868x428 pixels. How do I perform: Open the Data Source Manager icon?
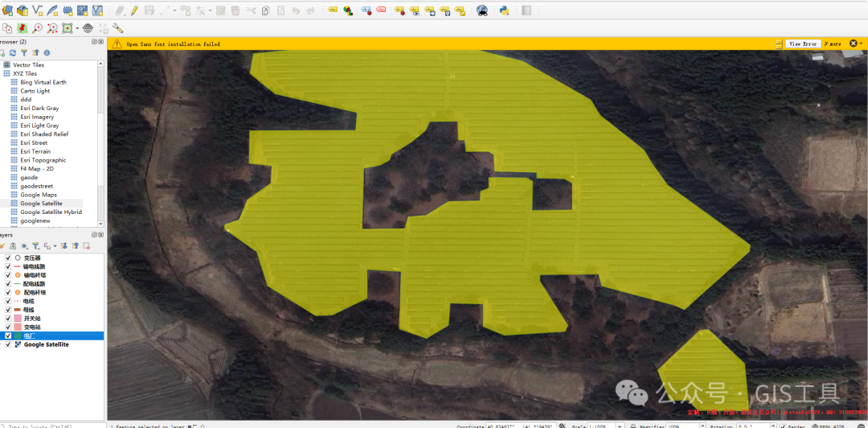[x=8, y=10]
